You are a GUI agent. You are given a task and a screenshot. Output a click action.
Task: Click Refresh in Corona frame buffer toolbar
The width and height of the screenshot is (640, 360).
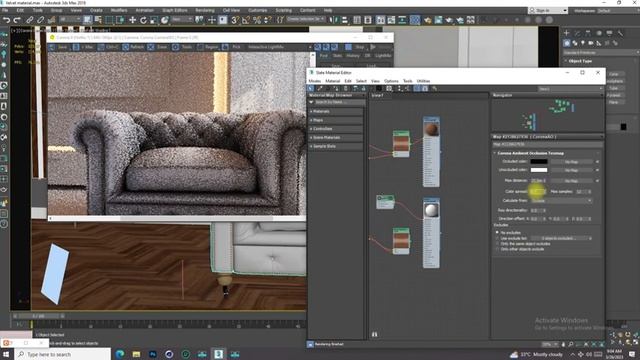[133, 47]
